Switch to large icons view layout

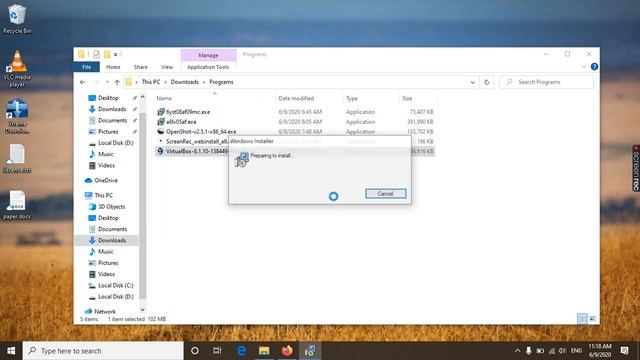coord(593,318)
